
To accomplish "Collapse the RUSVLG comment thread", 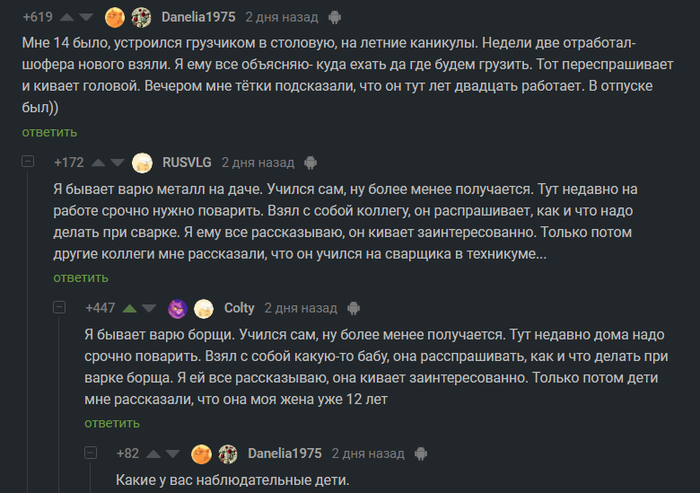I will 28,162.
